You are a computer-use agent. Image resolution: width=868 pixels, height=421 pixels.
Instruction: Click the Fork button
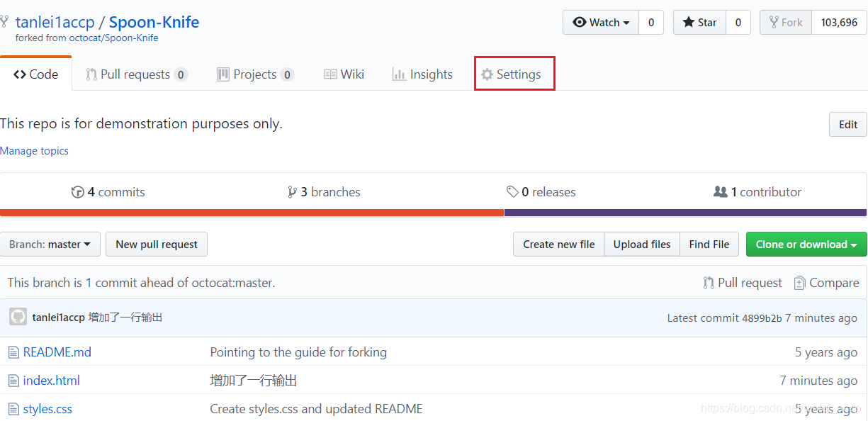click(786, 23)
